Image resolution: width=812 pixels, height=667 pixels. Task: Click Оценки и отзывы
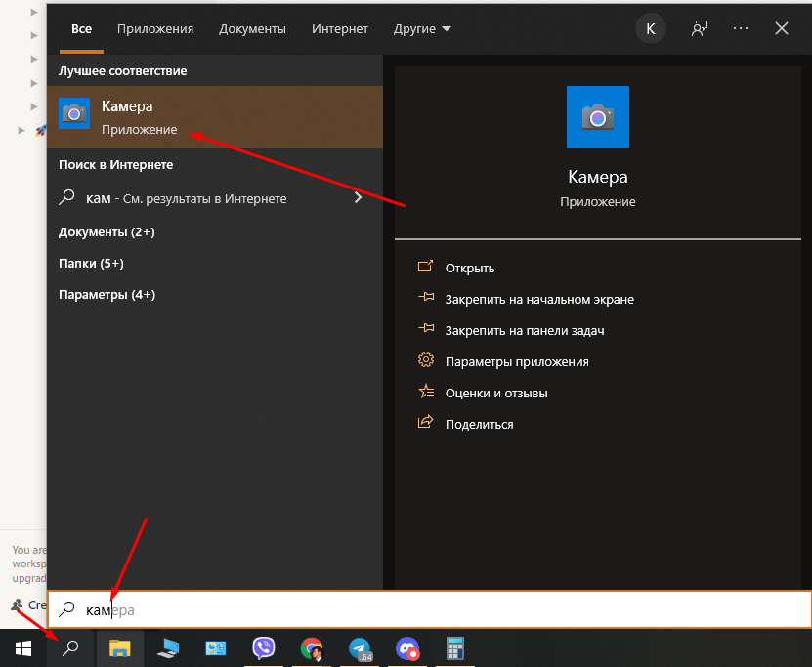point(496,394)
